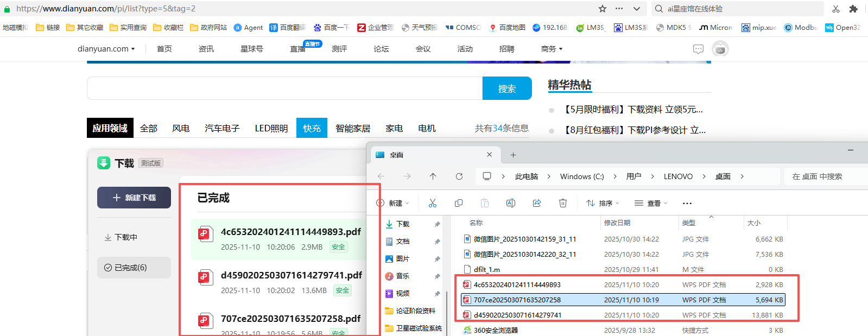Expand the chevron after LENOVO breadcrumb
Viewport: 868px width, 336px height.
point(704,176)
